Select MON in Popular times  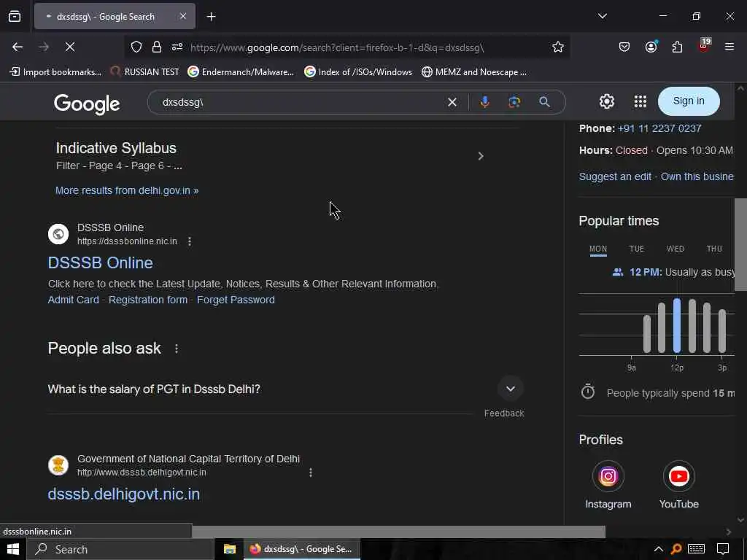(598, 249)
